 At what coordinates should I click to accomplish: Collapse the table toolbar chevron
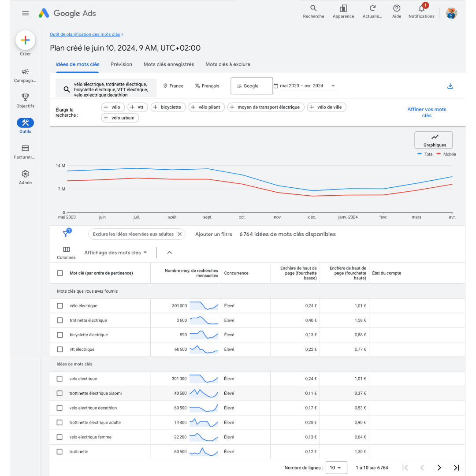[169, 253]
